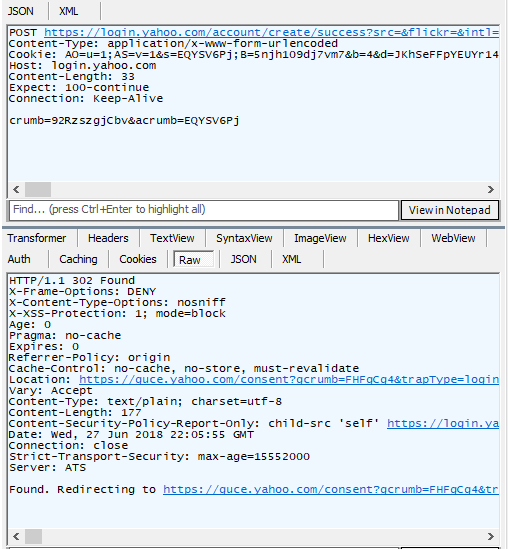Focus the Find text box
This screenshot has width=508, height=549.
point(204,210)
